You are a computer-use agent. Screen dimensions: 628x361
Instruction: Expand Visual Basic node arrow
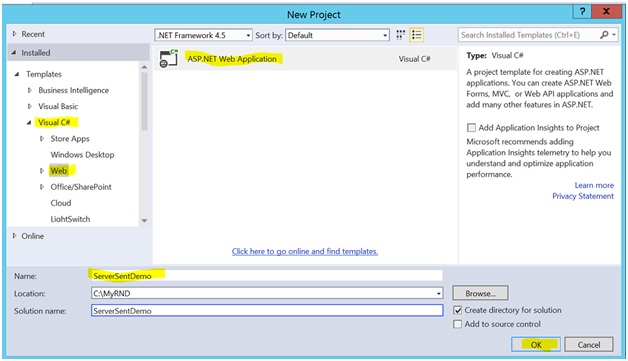point(30,106)
